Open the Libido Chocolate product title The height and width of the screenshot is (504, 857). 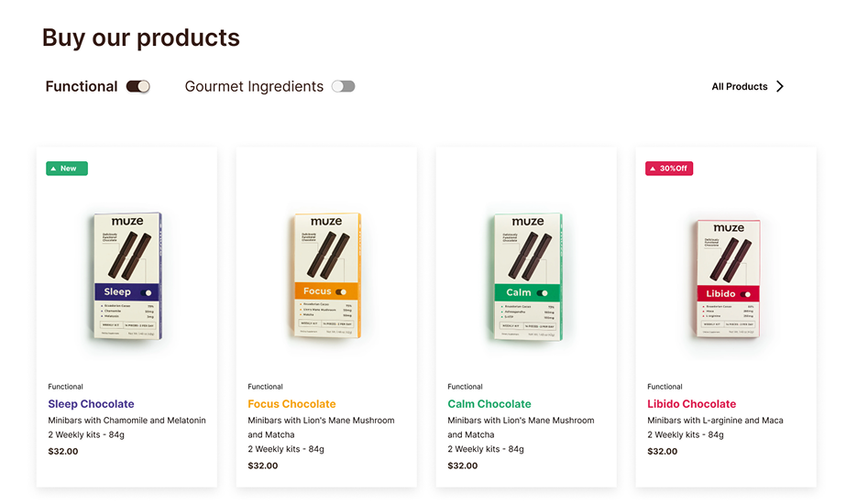click(x=691, y=404)
